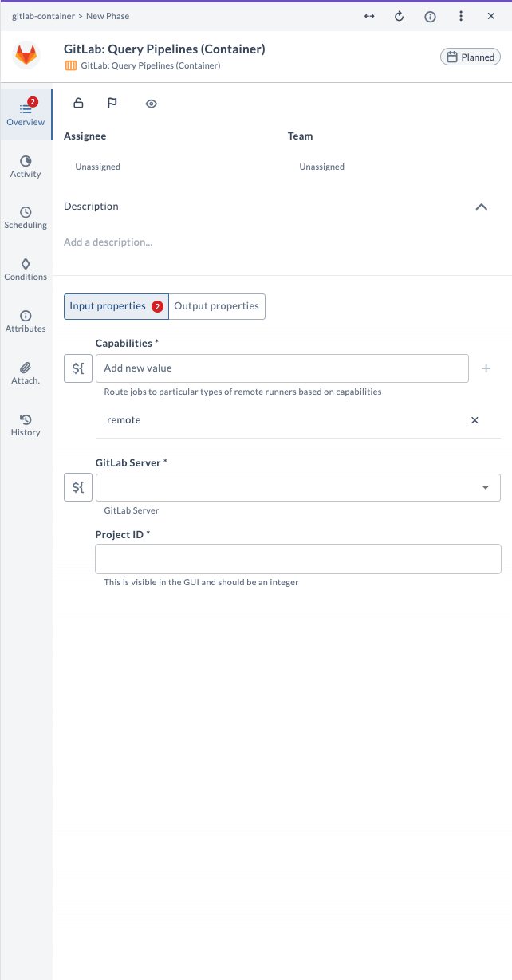Click the gitlab-container breadcrumb

(43, 16)
